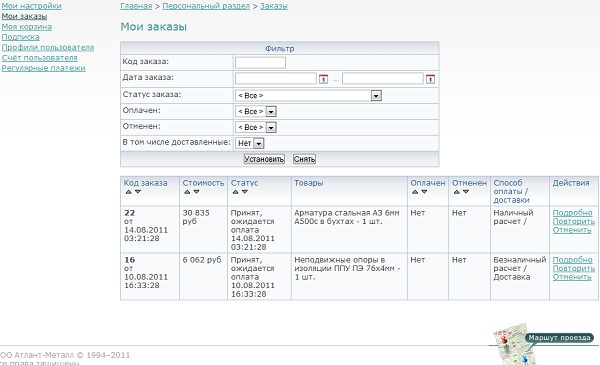The width and height of the screenshot is (600, 365).
Task: Open В том числе доставленные dropdown
Action: tap(249, 143)
